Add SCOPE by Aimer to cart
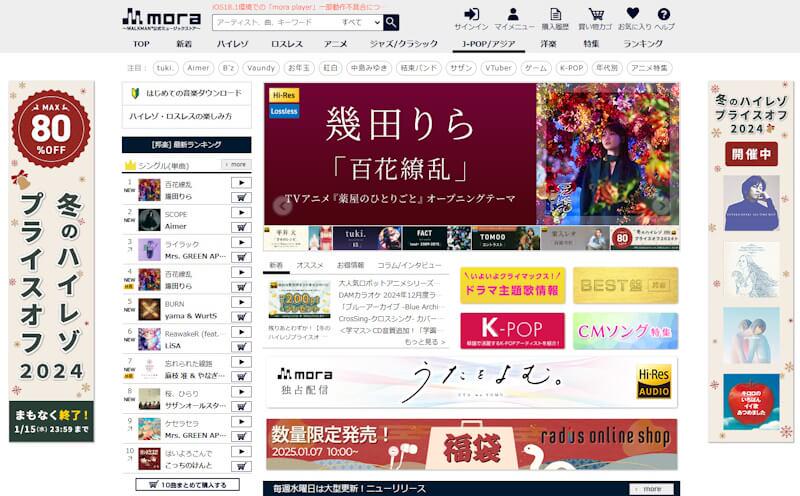This screenshot has height=496, width=800. (241, 227)
